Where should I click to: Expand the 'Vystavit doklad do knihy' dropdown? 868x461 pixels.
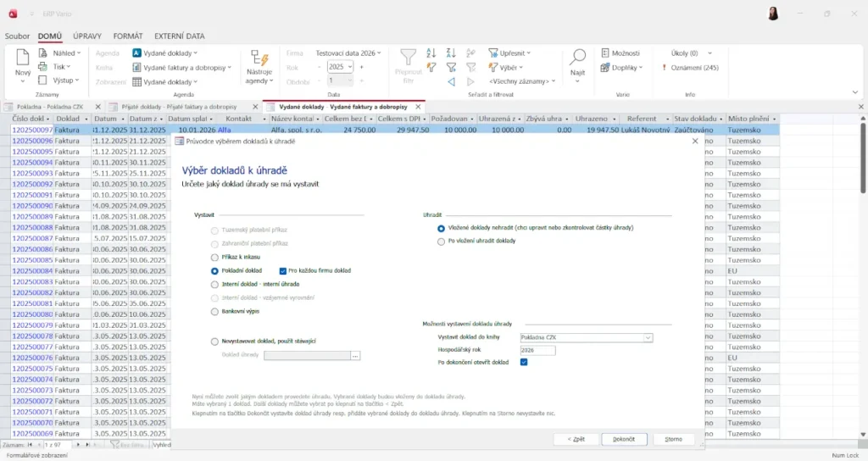pyautogui.click(x=648, y=337)
